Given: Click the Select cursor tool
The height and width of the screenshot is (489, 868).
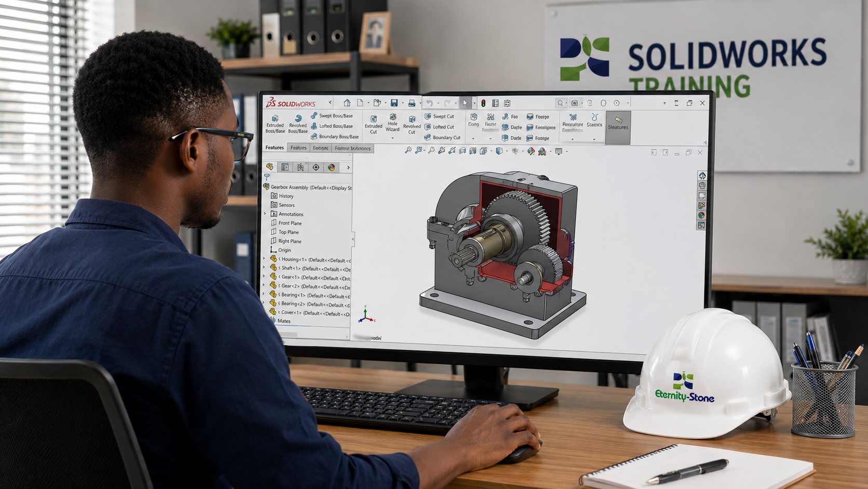Looking at the screenshot, I should [x=465, y=103].
